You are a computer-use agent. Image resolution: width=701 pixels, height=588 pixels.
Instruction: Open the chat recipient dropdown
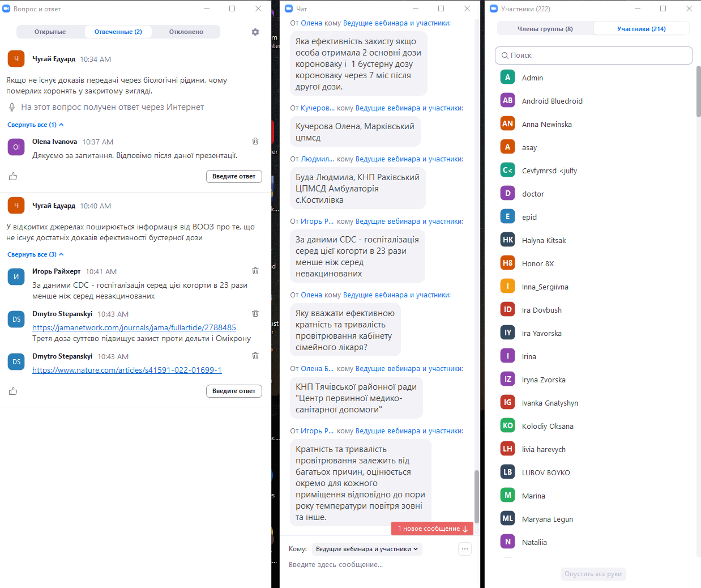367,549
